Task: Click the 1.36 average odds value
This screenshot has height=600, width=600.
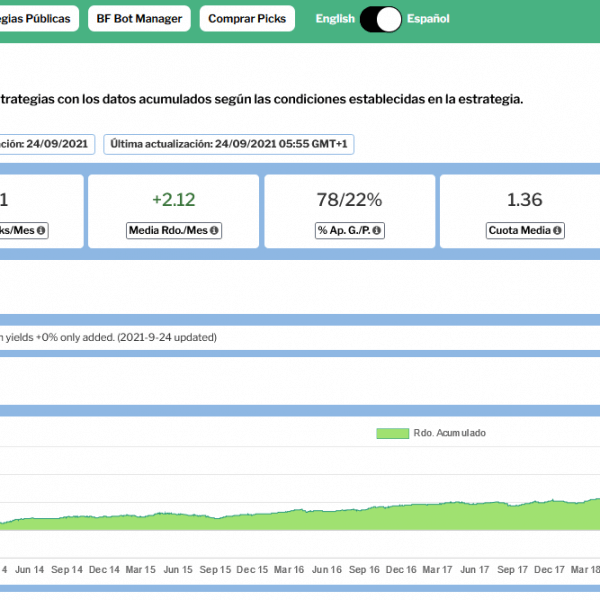Action: coord(525,200)
